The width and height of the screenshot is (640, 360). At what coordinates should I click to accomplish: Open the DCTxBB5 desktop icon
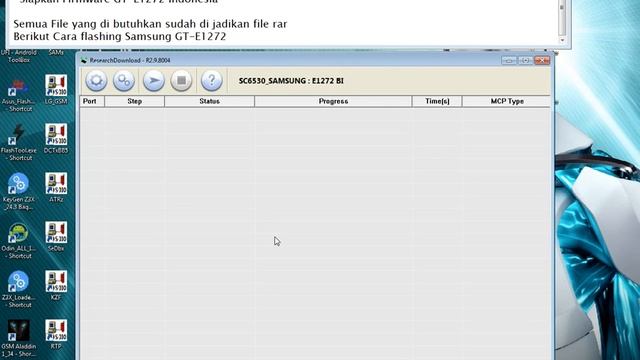click(56, 139)
